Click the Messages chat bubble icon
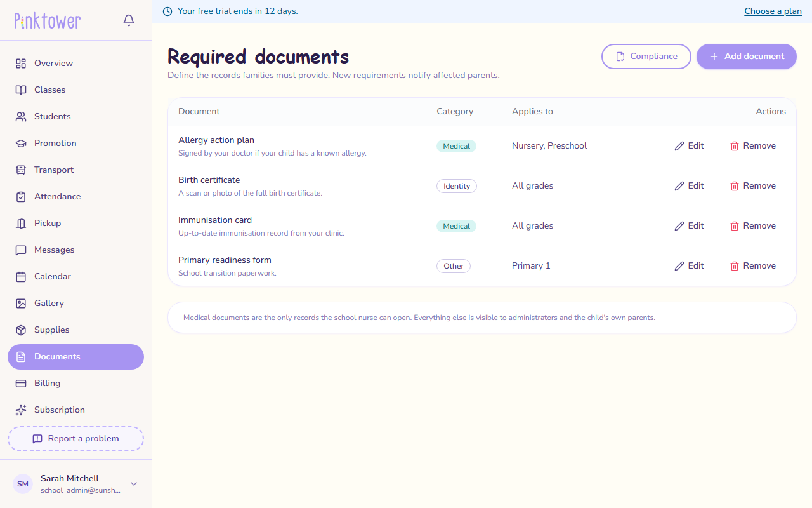Viewport: 812px width, 508px height. (x=21, y=250)
